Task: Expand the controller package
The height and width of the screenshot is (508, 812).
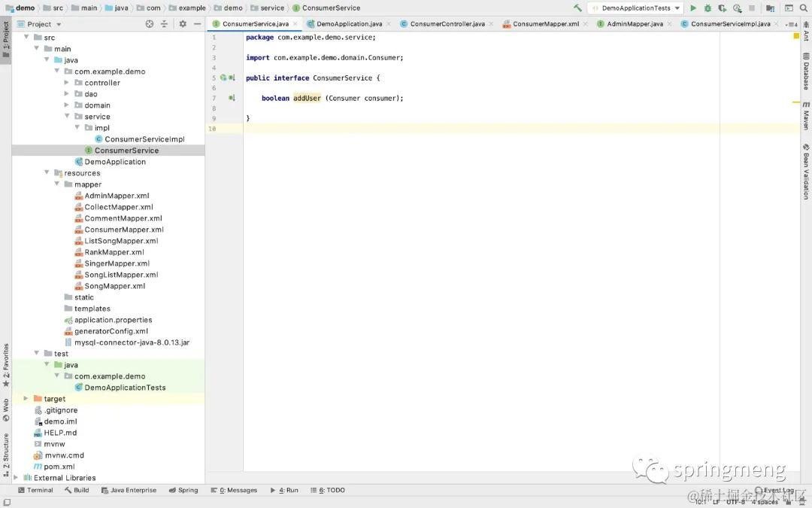Action: [67, 83]
